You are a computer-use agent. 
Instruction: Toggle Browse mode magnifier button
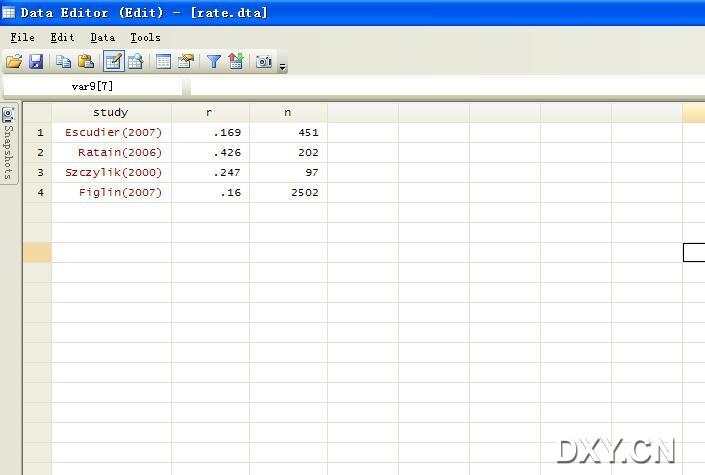[x=135, y=62]
